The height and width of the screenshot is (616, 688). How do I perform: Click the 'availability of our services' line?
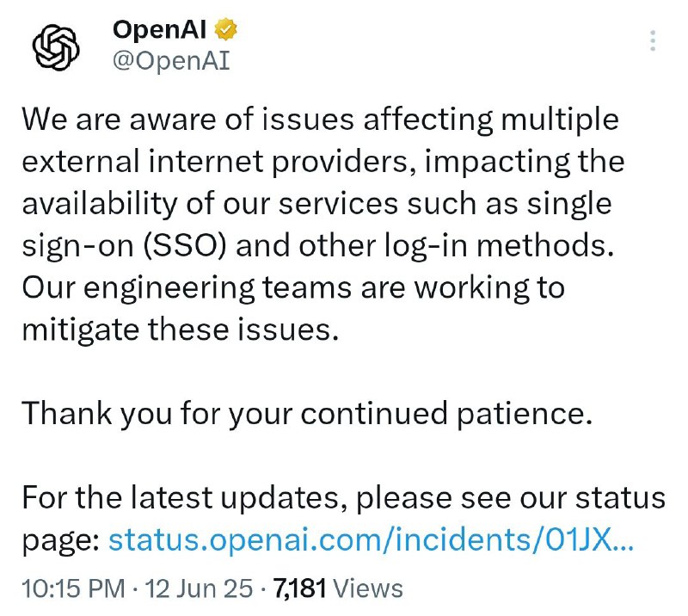coord(316,204)
